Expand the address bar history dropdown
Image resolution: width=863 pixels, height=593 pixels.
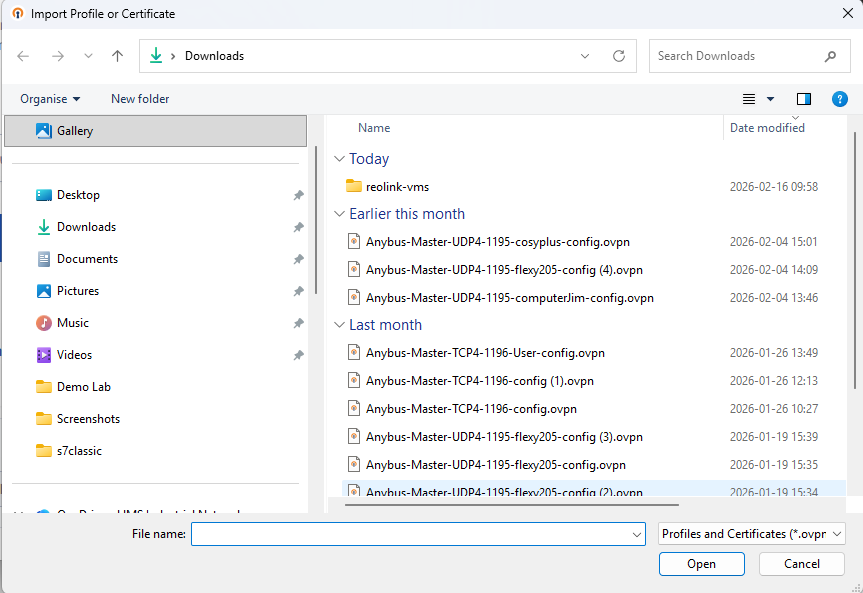tap(585, 56)
